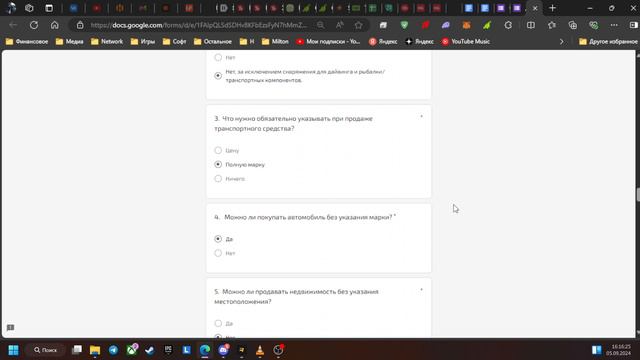
Task: Click the page vertical scrollbar thumb
Action: (x=638, y=194)
